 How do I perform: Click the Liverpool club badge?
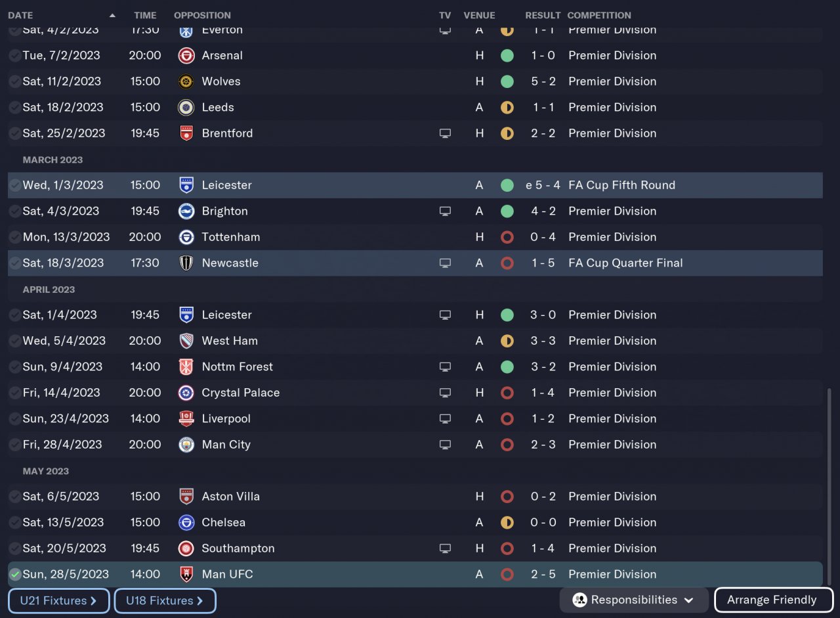pos(186,418)
